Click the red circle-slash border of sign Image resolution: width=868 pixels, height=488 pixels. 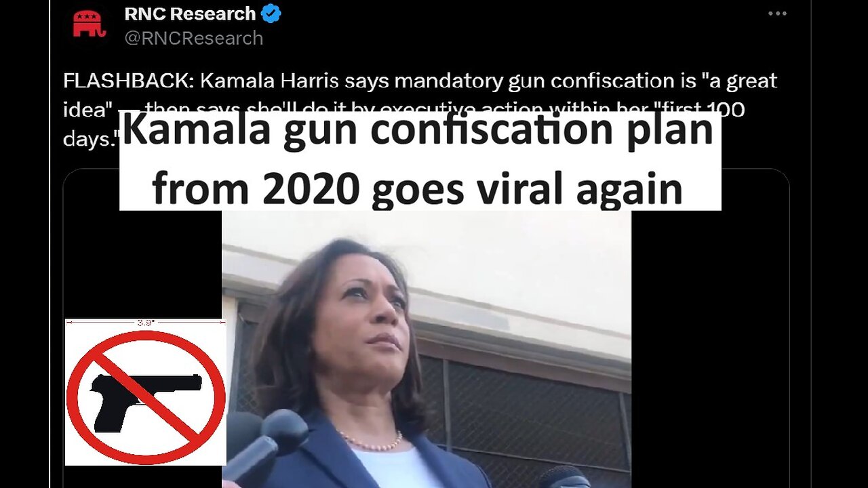tap(146, 398)
